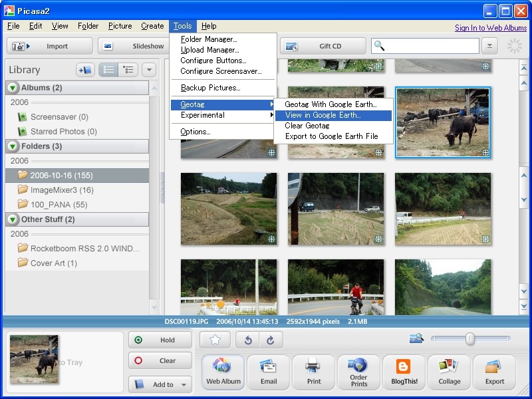Open Order Prints button

358,372
